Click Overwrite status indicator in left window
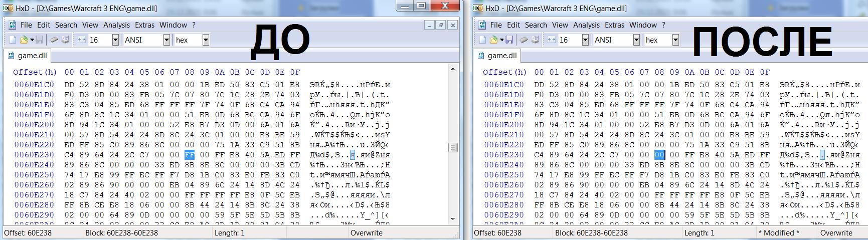This screenshot has height=240, width=868. [x=367, y=233]
